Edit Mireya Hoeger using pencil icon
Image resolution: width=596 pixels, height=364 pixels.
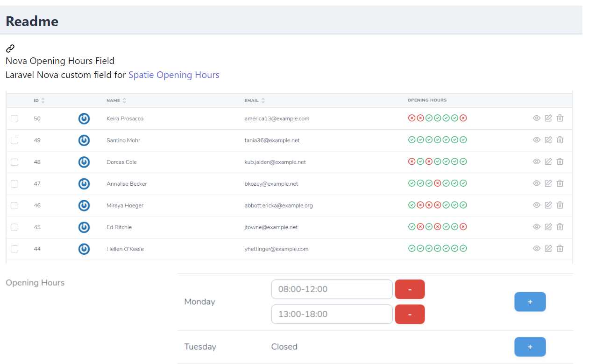tap(548, 205)
